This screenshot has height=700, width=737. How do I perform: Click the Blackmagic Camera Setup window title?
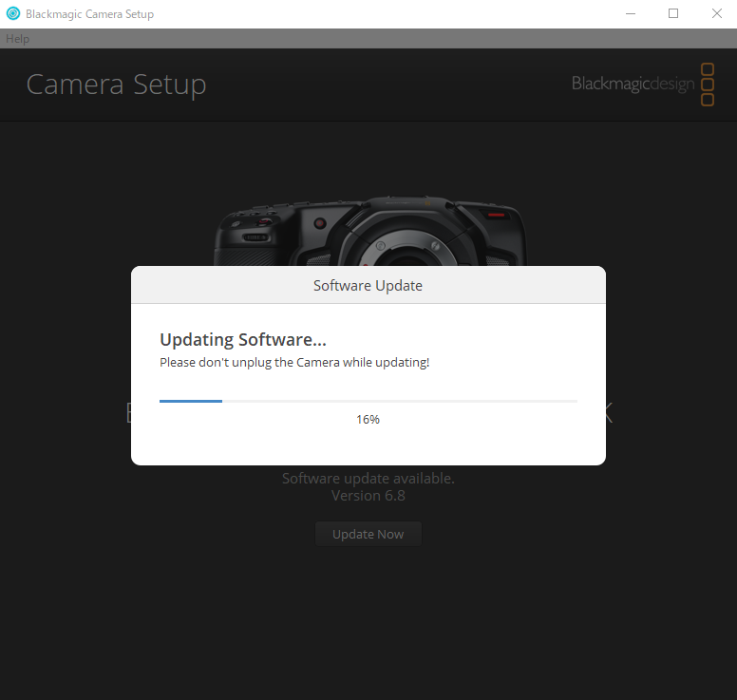(x=89, y=14)
